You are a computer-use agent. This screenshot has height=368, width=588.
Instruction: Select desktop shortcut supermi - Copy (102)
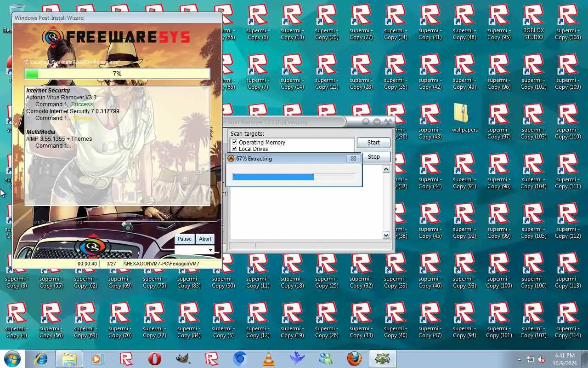pyautogui.click(x=533, y=72)
